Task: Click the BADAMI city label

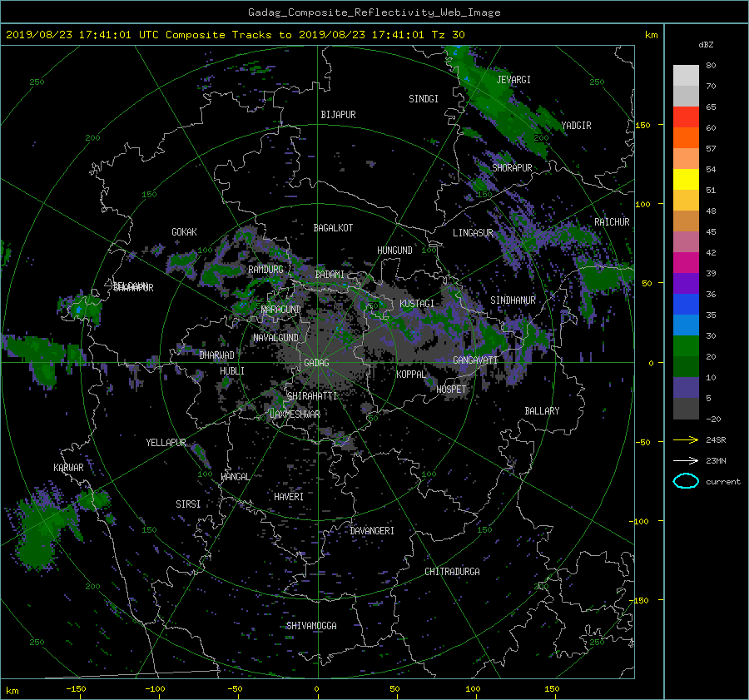Action: point(330,275)
